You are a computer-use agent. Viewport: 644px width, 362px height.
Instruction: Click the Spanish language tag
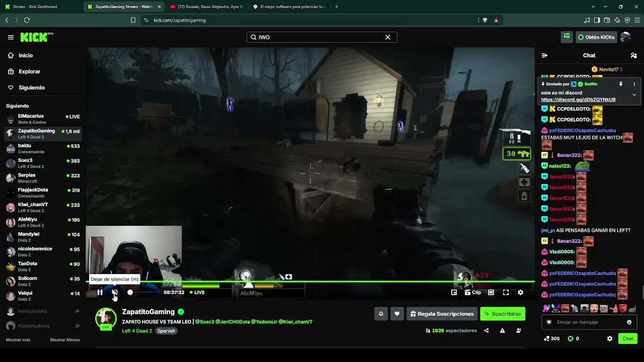166,331
